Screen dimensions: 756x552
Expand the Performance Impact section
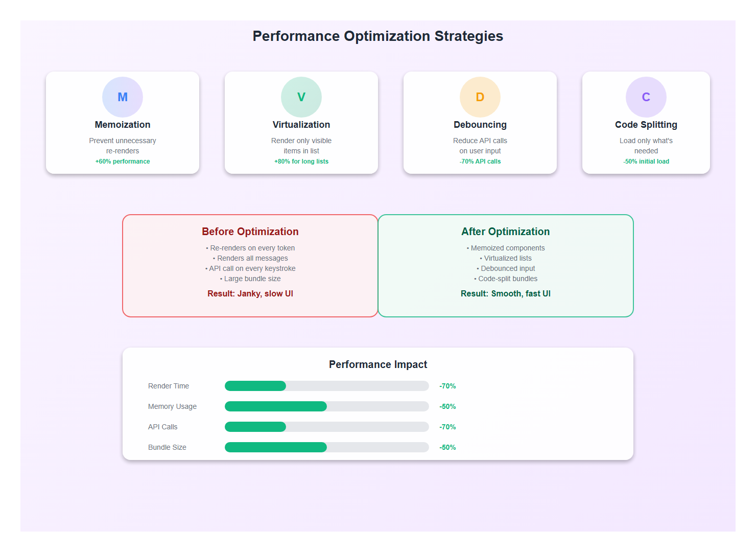pyautogui.click(x=377, y=364)
